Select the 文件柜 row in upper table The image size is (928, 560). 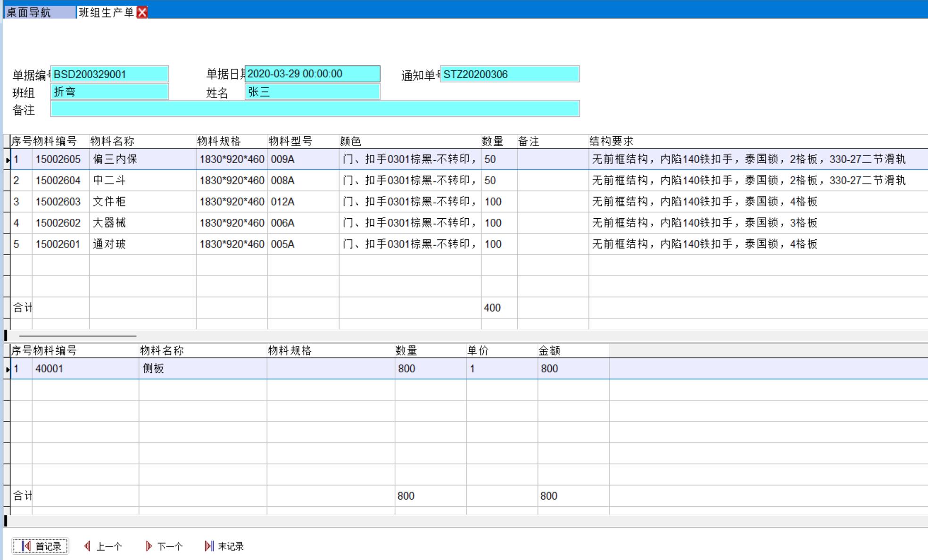(x=109, y=202)
